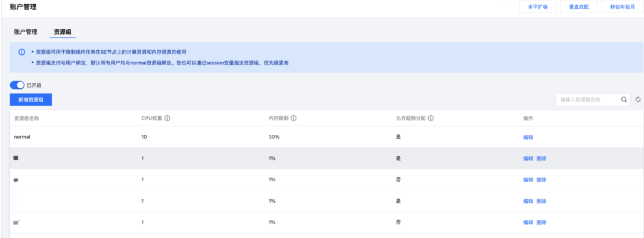Open the 内存限制 info tooltip icon

tap(293, 118)
